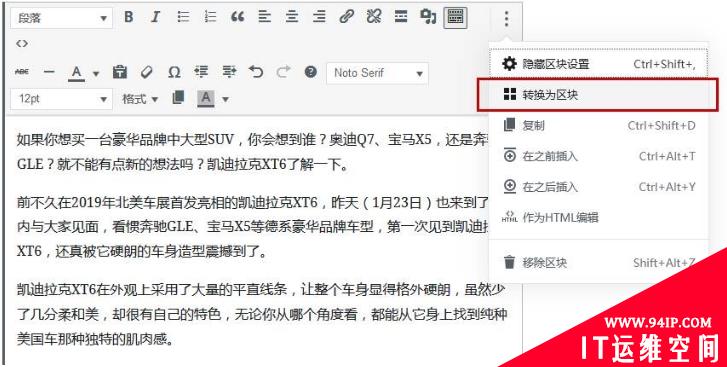
Task: Click the three-dot more options button
Action: click(506, 19)
